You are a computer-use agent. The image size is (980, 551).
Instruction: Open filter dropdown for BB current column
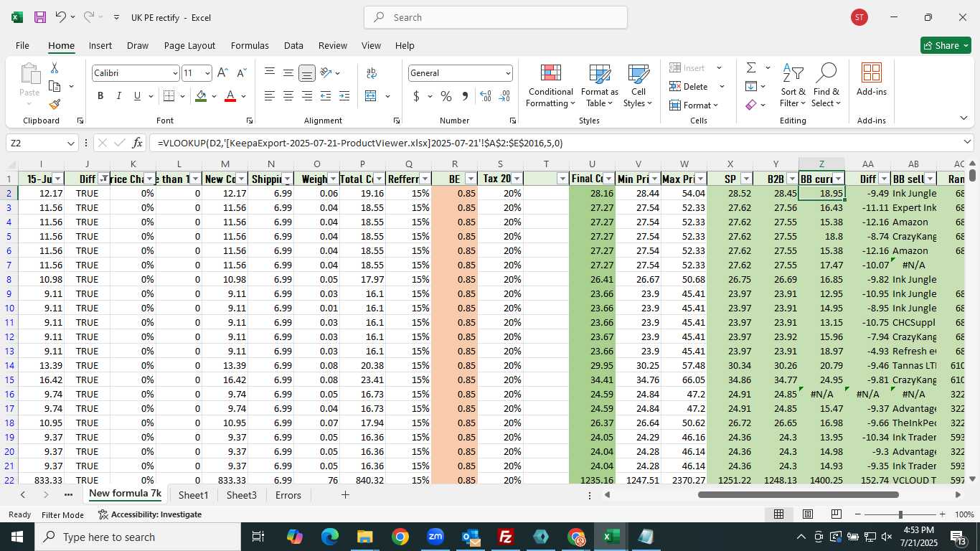coord(838,179)
